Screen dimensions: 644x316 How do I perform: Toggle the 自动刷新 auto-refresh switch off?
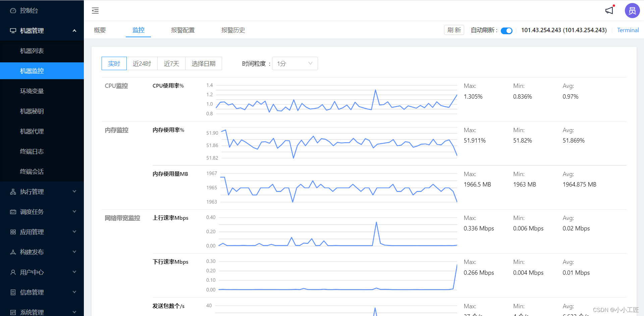[x=506, y=30]
